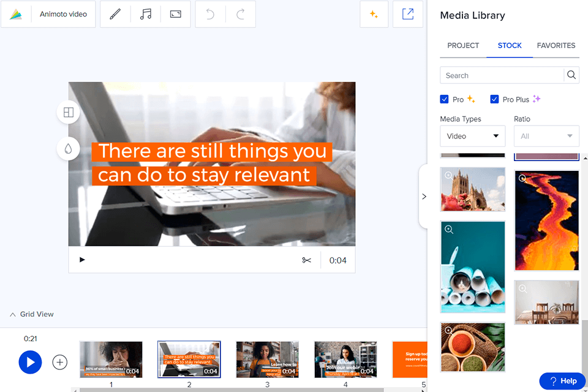Image resolution: width=588 pixels, height=392 pixels.
Task: Click the scissors trim icon
Action: pyautogui.click(x=306, y=260)
